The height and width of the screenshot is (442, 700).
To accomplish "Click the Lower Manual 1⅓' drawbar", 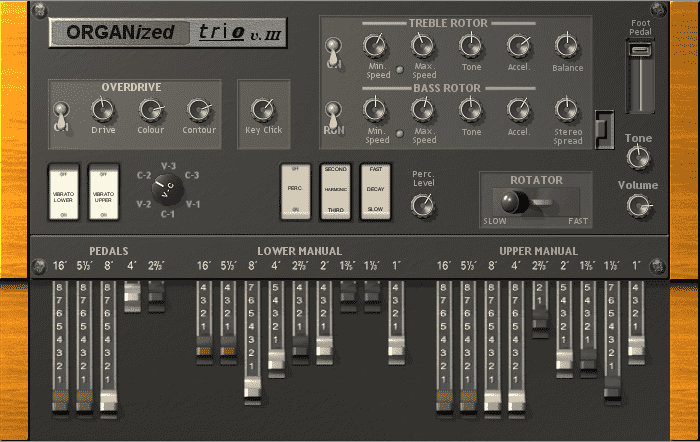I will tap(372, 296).
